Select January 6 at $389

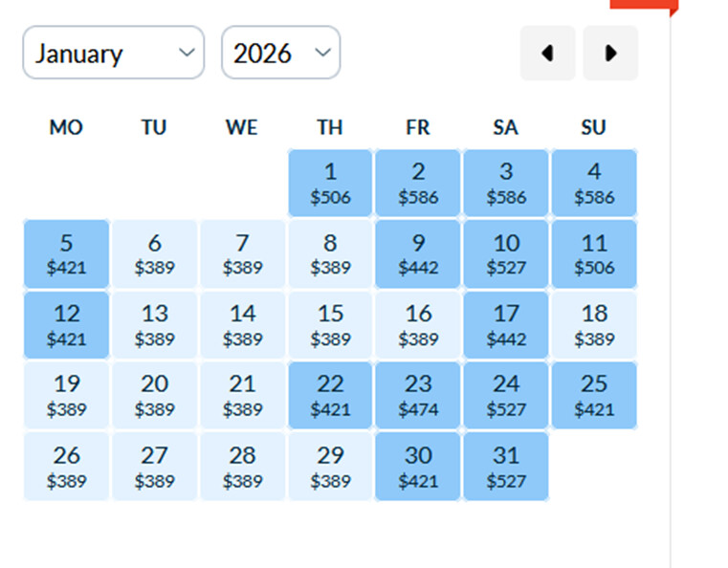[x=154, y=254]
